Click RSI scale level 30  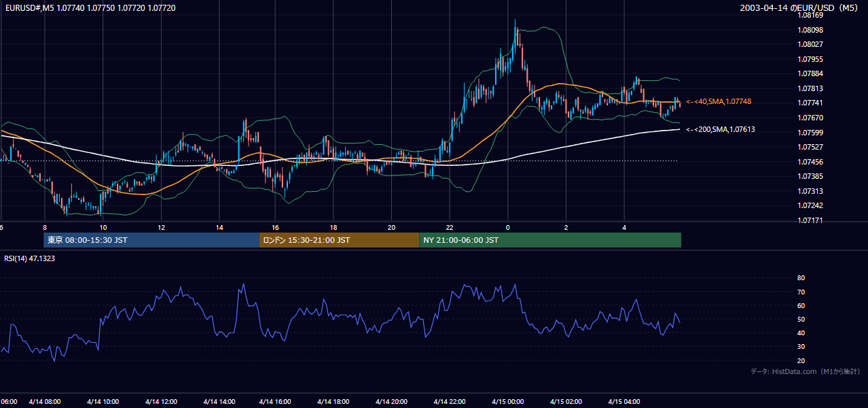(x=801, y=347)
